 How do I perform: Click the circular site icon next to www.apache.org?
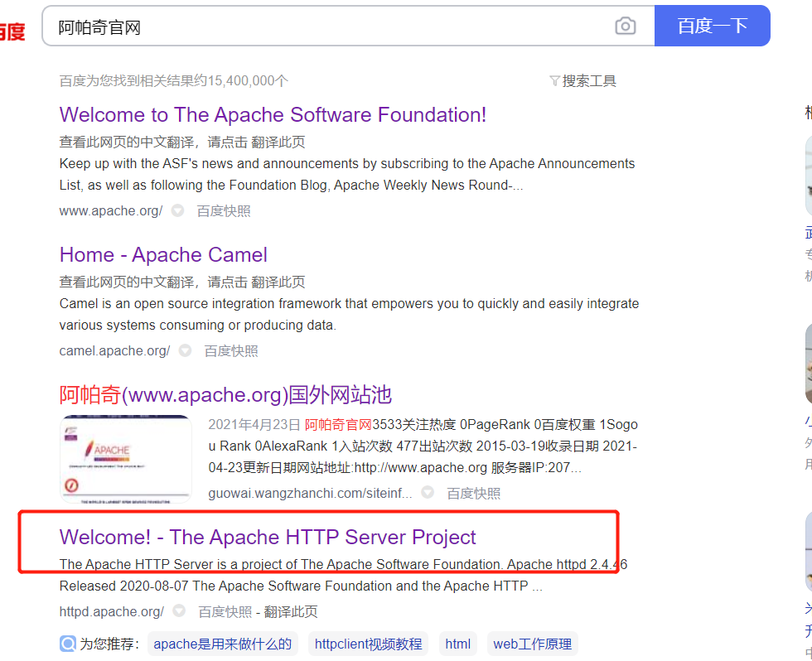177,211
